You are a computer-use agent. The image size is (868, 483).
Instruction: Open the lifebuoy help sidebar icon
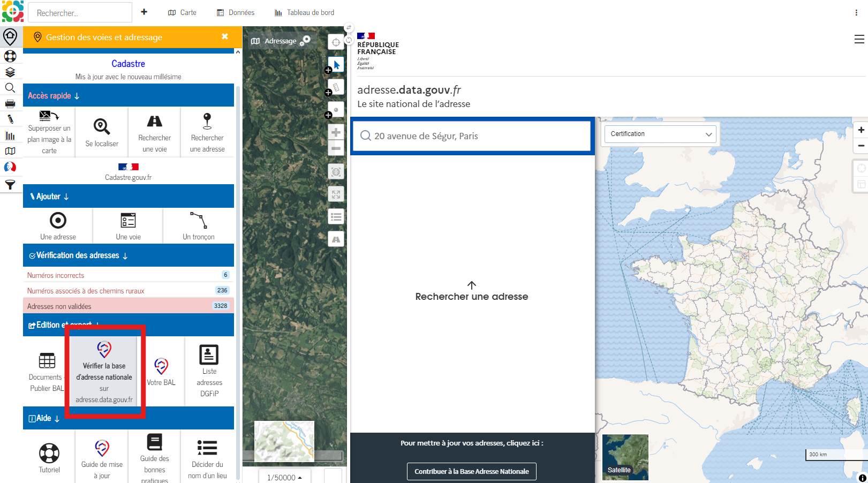10,56
